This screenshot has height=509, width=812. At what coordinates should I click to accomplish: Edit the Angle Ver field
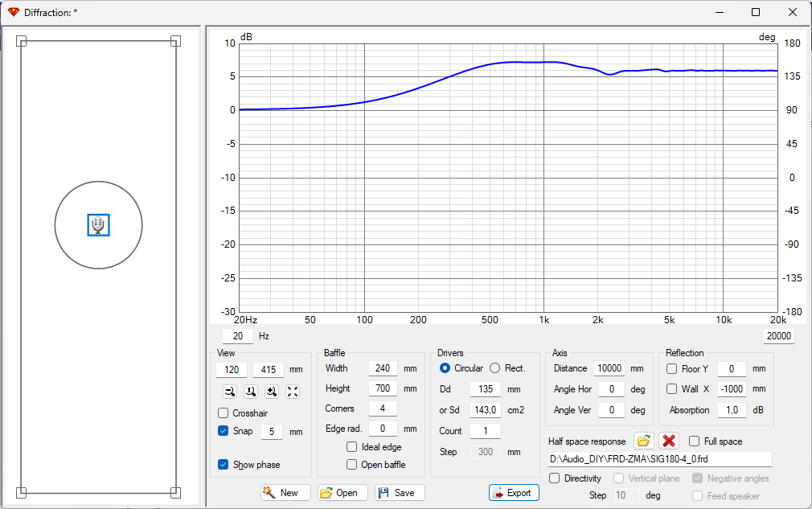click(612, 410)
